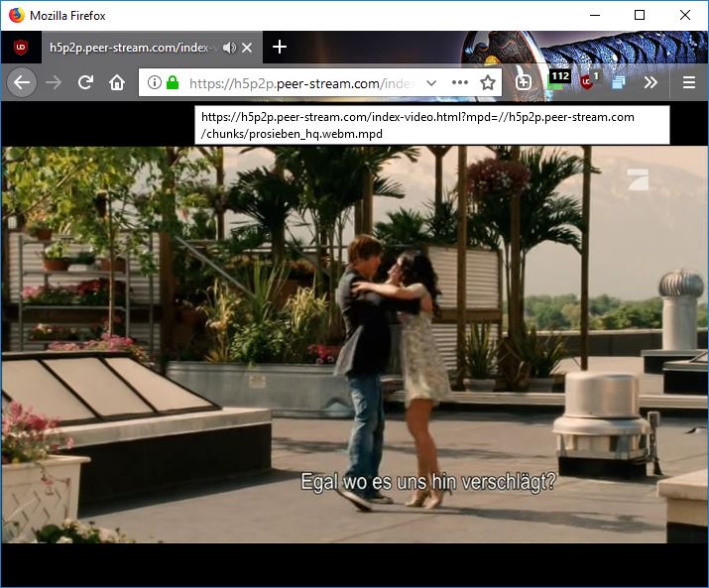Viewport: 709px width, 588px height.
Task: Show site information via the info icon
Action: (x=155, y=82)
